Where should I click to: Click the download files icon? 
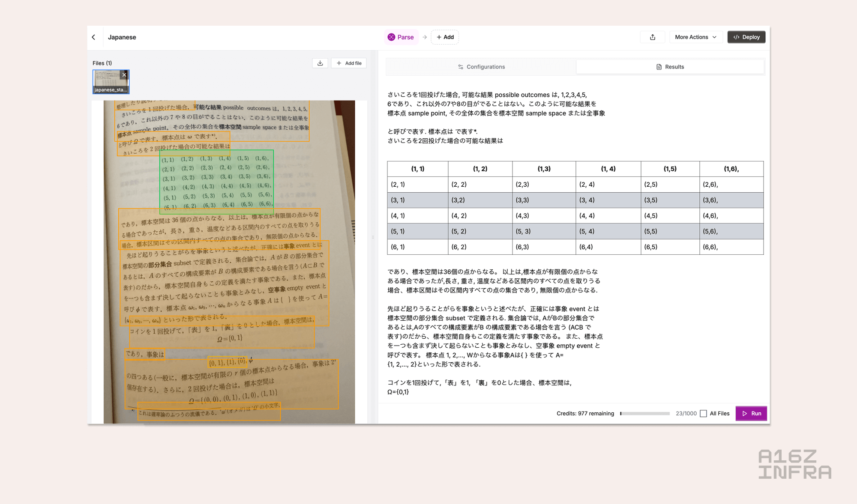coord(320,63)
